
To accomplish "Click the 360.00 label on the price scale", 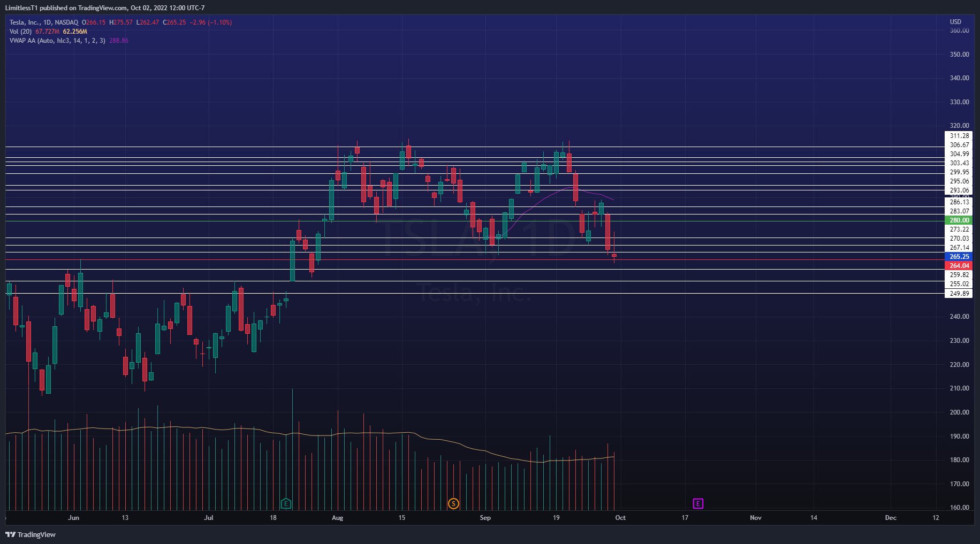I will 960,30.
